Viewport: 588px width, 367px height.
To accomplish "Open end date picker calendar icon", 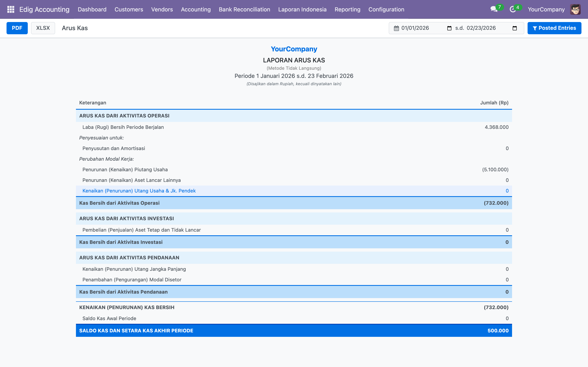I will (x=514, y=28).
